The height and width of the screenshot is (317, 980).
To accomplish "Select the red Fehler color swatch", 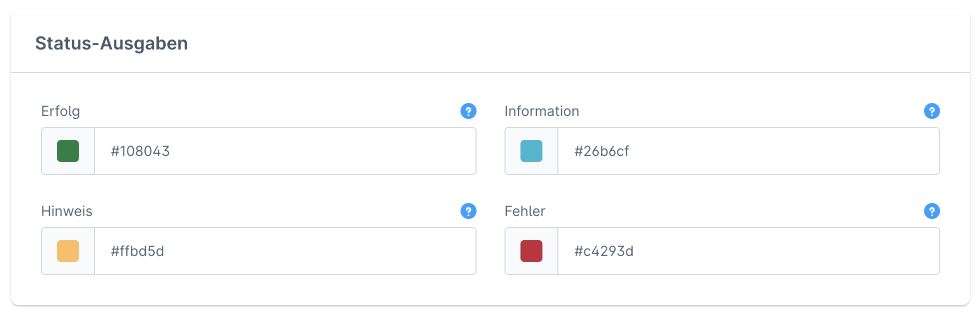I will pos(531,251).
